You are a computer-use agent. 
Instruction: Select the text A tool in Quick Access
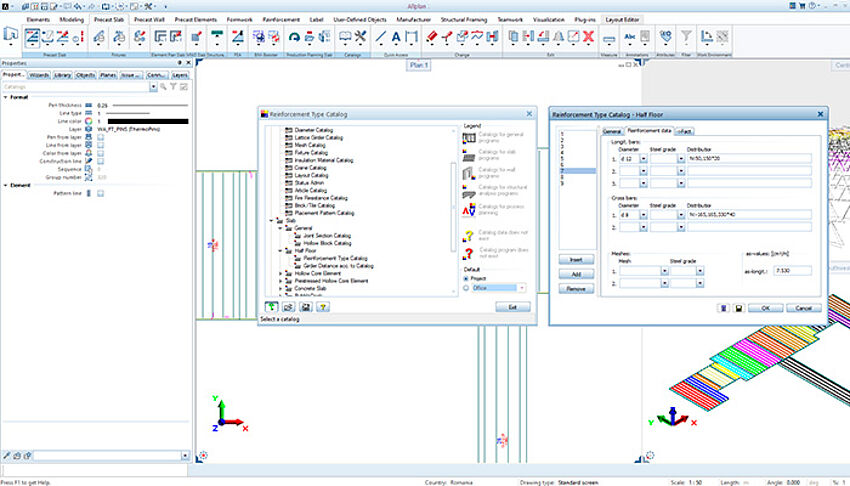(395, 38)
